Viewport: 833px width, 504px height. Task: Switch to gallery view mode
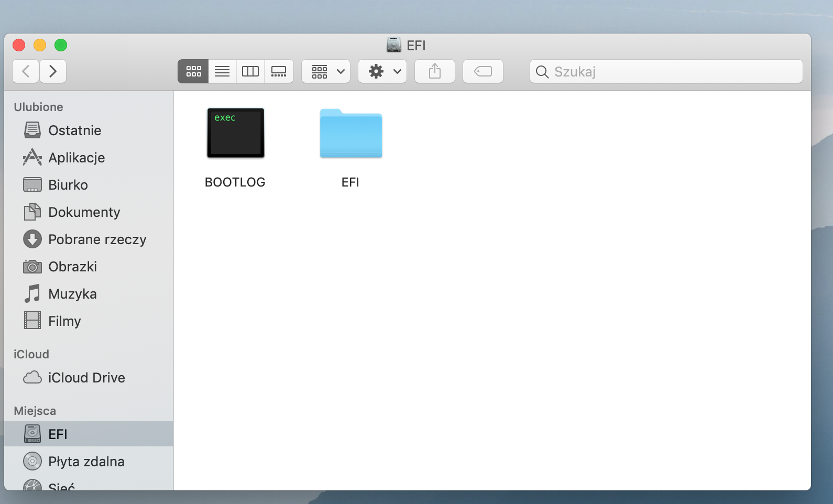(279, 71)
